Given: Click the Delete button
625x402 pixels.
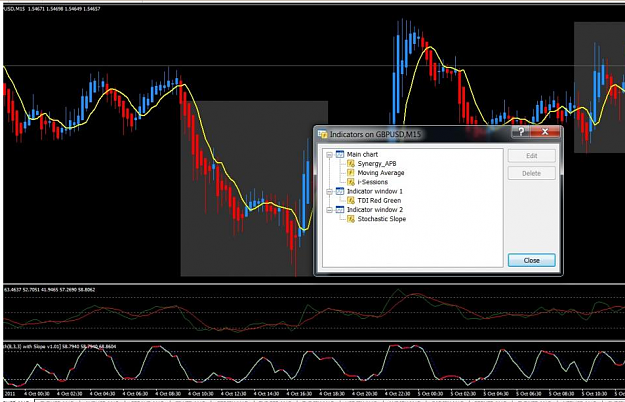Looking at the screenshot, I should point(531,173).
